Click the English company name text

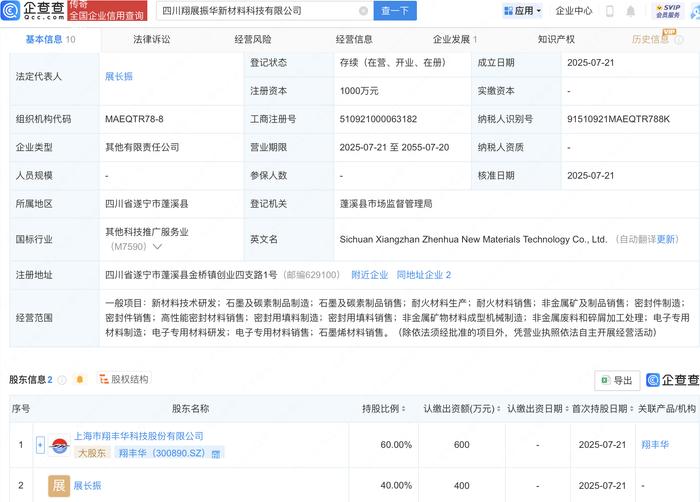[x=473, y=239]
